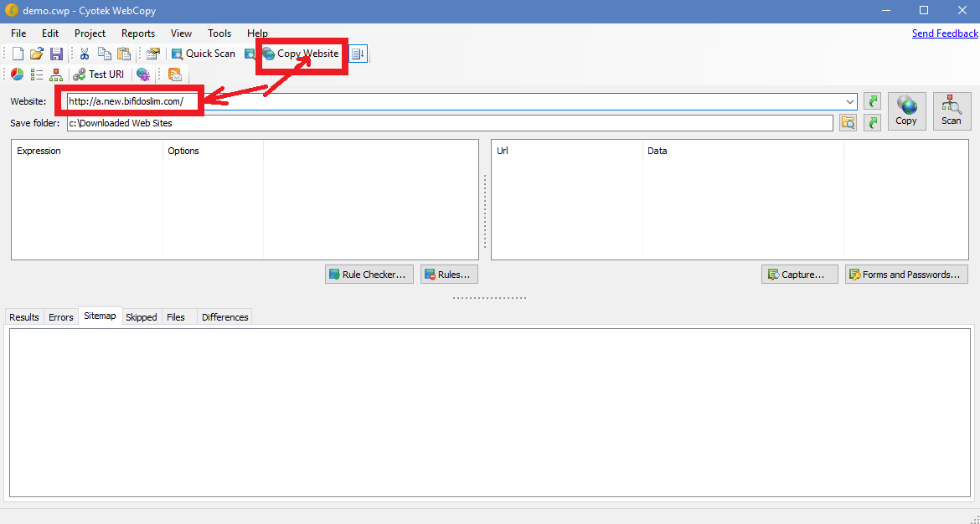This screenshot has height=524, width=980.
Task: Minimize the WebCopy window
Action: (885, 11)
